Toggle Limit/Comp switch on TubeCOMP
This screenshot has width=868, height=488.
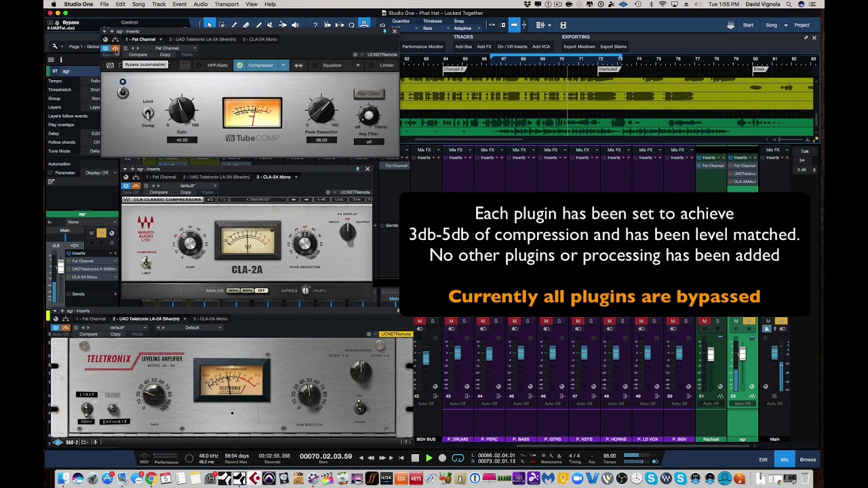point(148,114)
